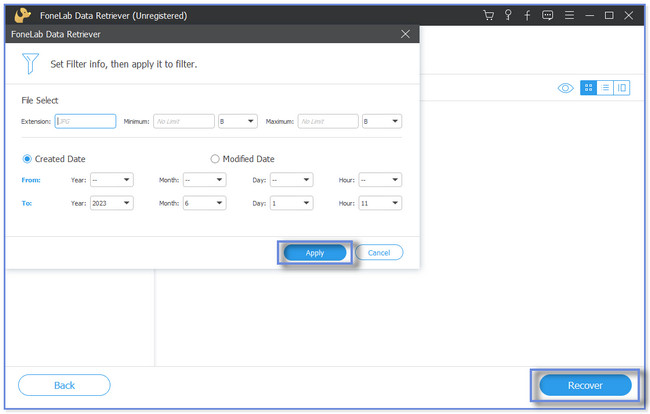Select the Created Date radio button
Image resolution: width=650 pixels, height=414 pixels.
tap(27, 159)
